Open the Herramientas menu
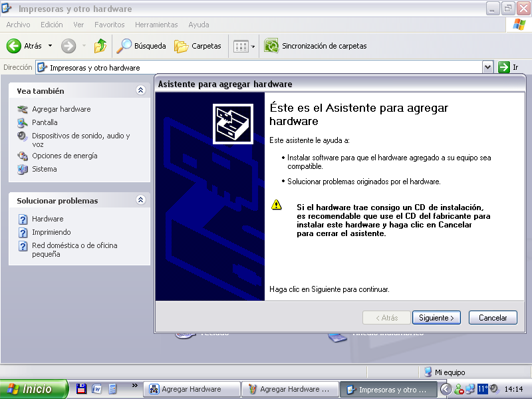 click(x=156, y=25)
